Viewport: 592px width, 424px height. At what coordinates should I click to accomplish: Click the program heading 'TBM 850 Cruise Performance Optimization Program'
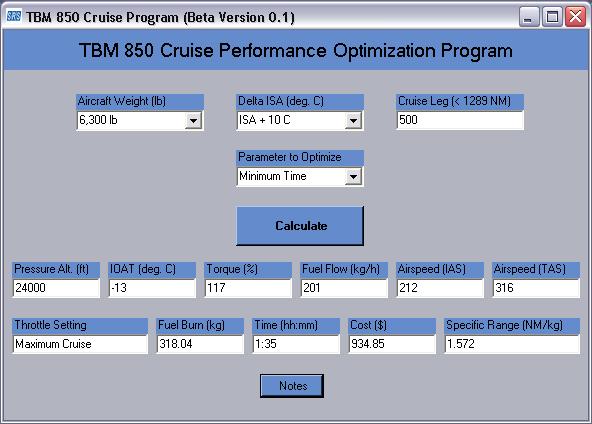click(296, 51)
